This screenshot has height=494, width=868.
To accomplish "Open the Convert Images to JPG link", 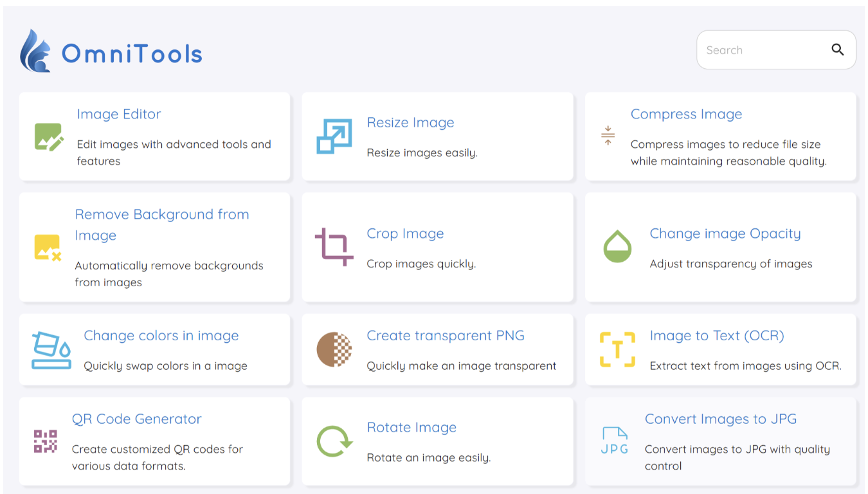I will click(x=720, y=419).
